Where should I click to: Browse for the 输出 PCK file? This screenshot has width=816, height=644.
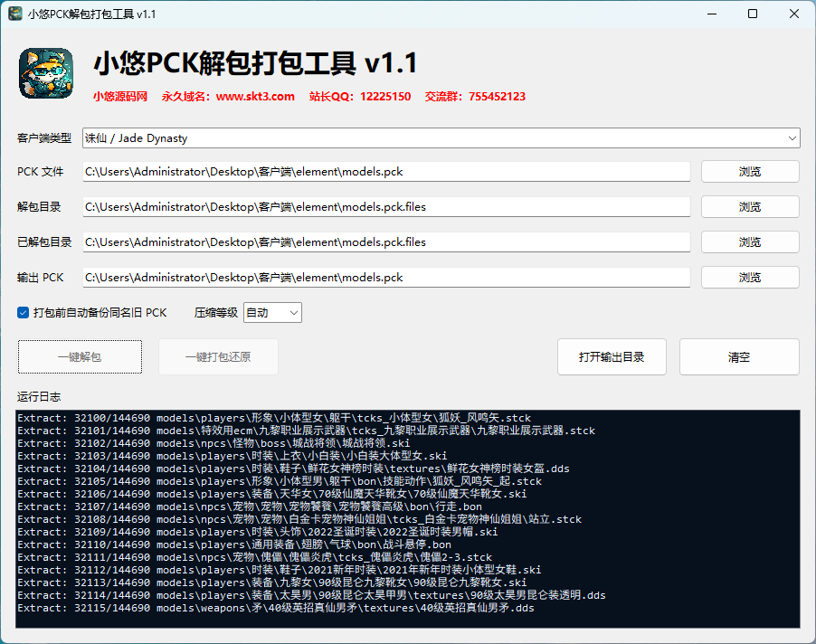click(750, 278)
